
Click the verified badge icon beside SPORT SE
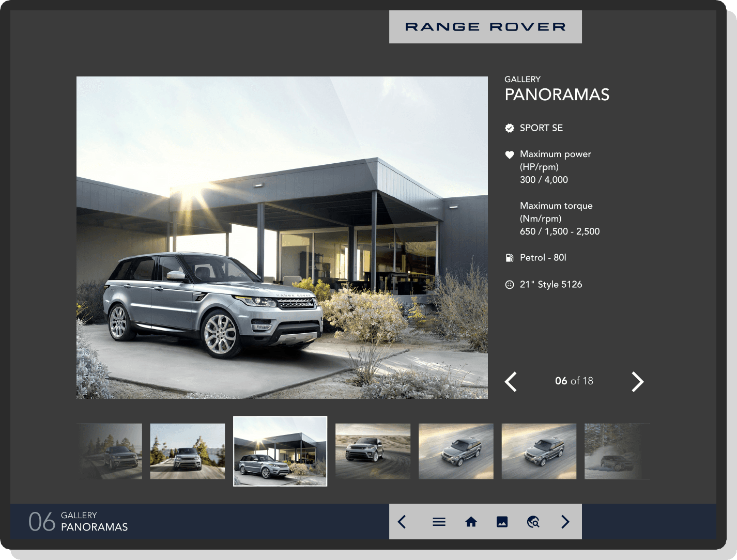pyautogui.click(x=510, y=128)
